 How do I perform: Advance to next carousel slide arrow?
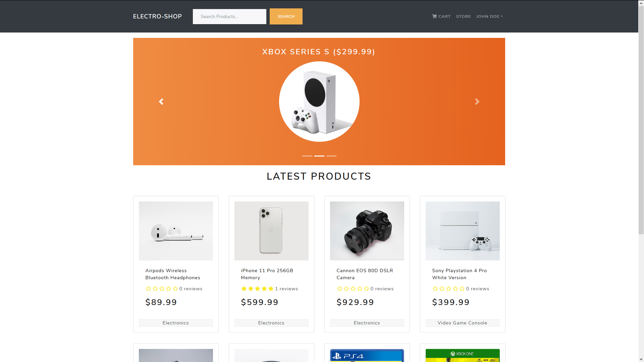point(477,102)
